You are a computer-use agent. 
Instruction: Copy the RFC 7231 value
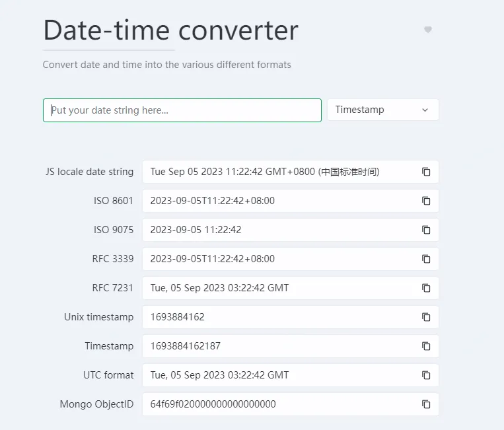[426, 288]
